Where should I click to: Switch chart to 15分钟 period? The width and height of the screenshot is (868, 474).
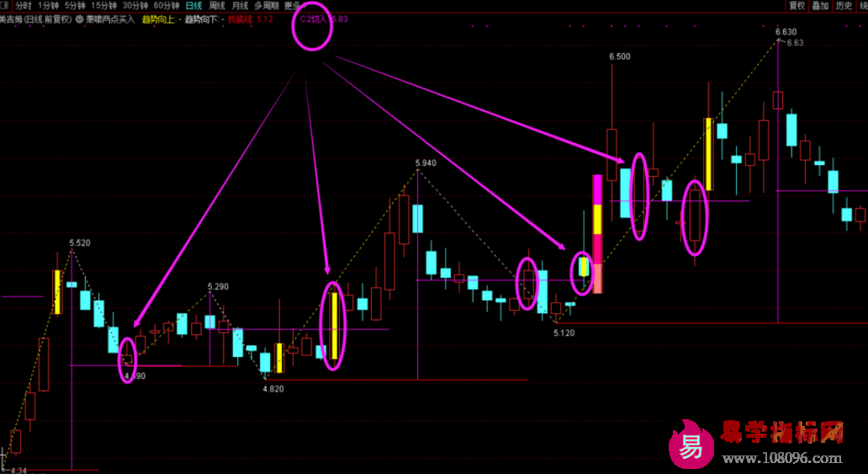pos(104,5)
